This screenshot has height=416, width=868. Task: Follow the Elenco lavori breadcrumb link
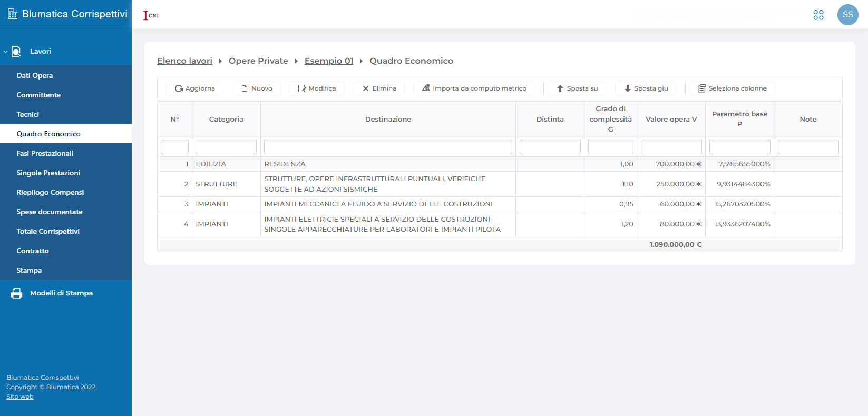click(184, 61)
